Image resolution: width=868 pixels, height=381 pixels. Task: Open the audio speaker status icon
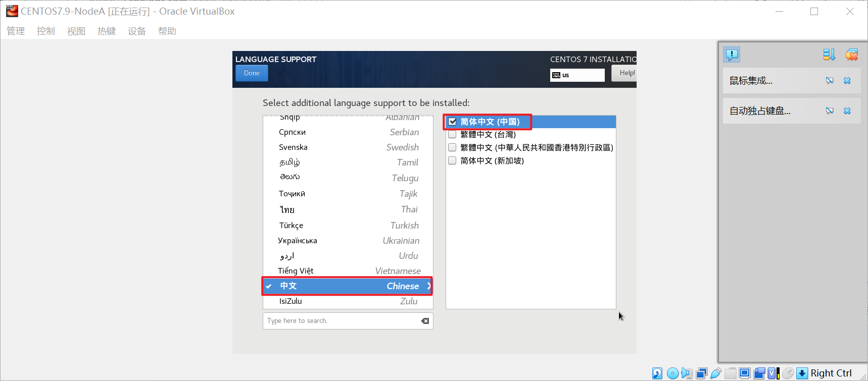(687, 373)
